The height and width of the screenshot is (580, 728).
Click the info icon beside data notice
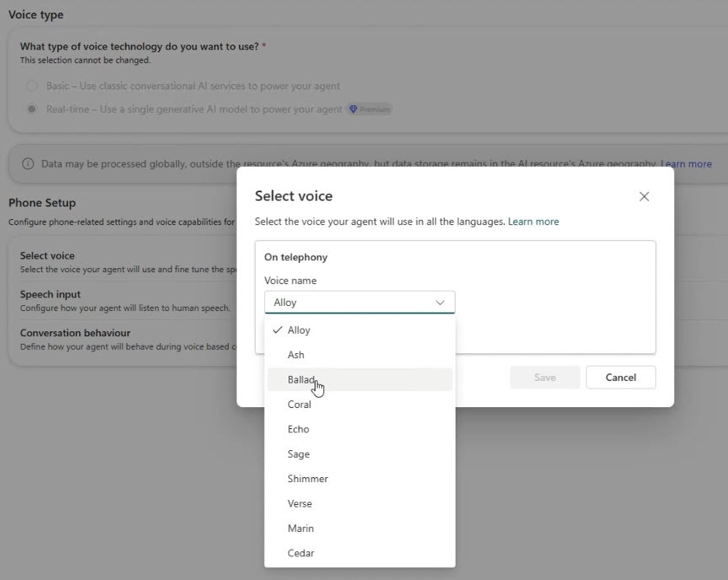[x=28, y=164]
